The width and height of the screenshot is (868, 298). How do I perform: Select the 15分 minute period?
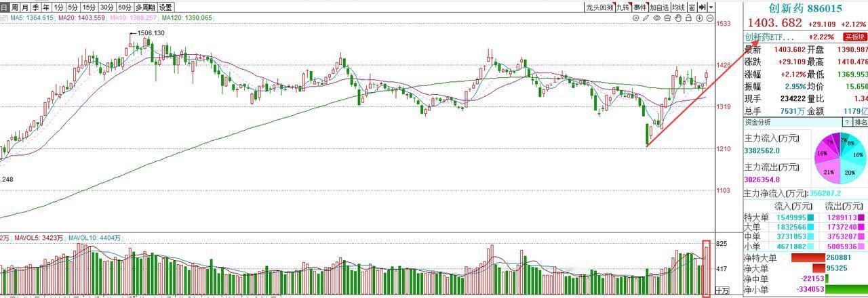[x=90, y=7]
